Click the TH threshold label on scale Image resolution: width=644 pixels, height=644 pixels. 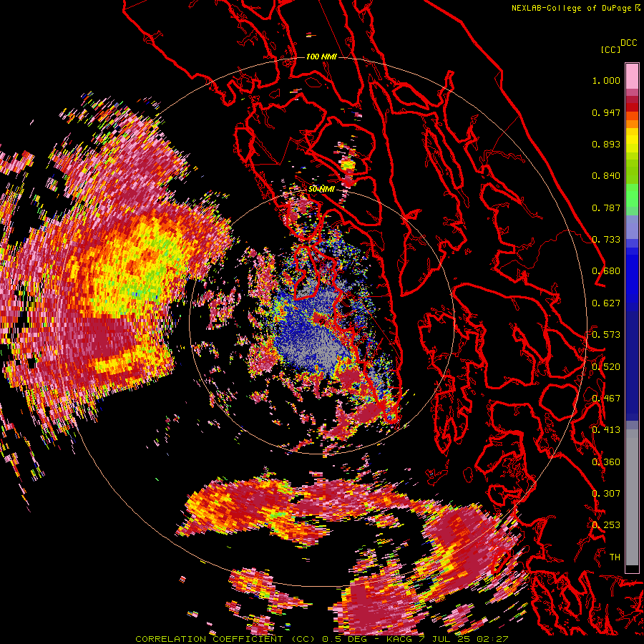(615, 557)
